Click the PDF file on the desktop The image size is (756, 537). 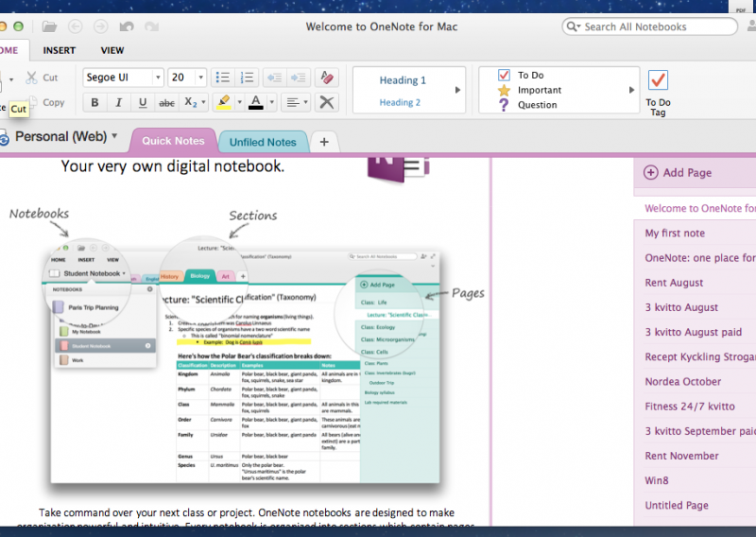[x=741, y=7]
